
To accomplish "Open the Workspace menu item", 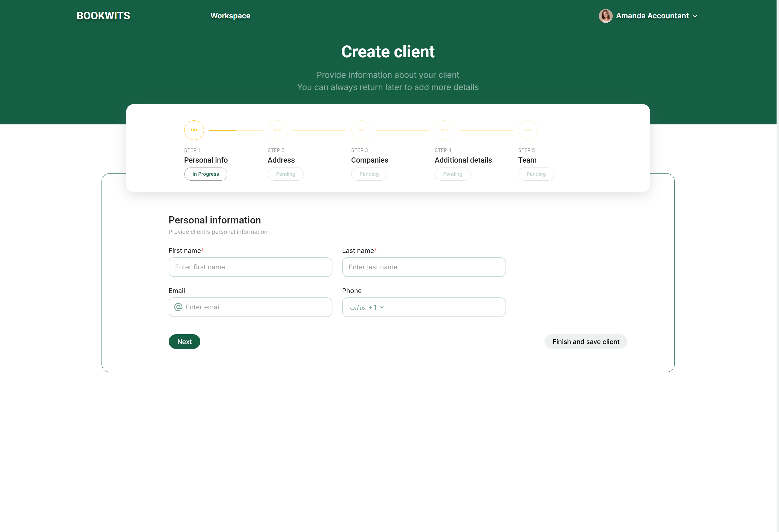I will [x=230, y=16].
